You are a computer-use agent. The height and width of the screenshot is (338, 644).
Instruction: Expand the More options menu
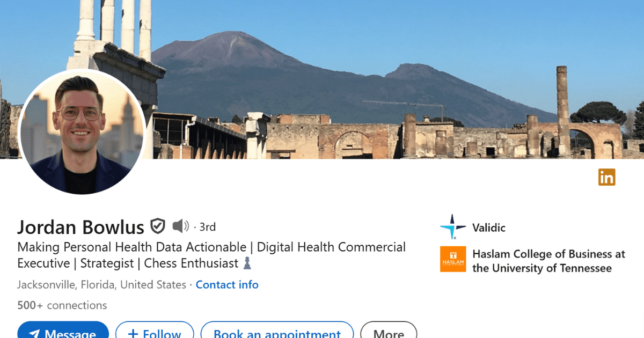(x=389, y=330)
